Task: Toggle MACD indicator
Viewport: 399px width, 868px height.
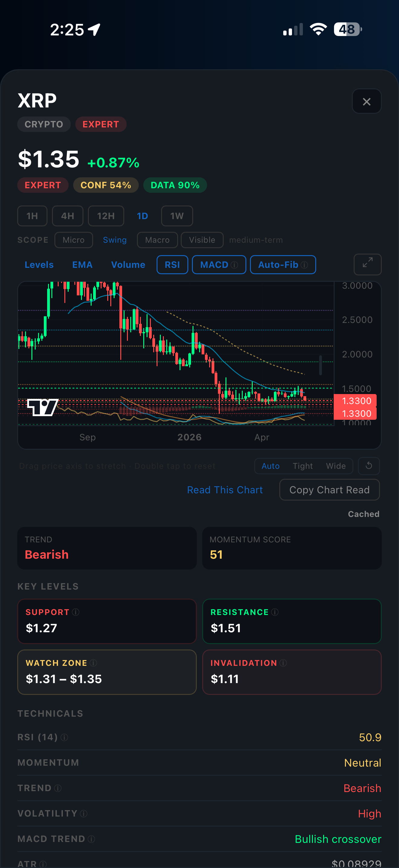Action: [x=219, y=265]
